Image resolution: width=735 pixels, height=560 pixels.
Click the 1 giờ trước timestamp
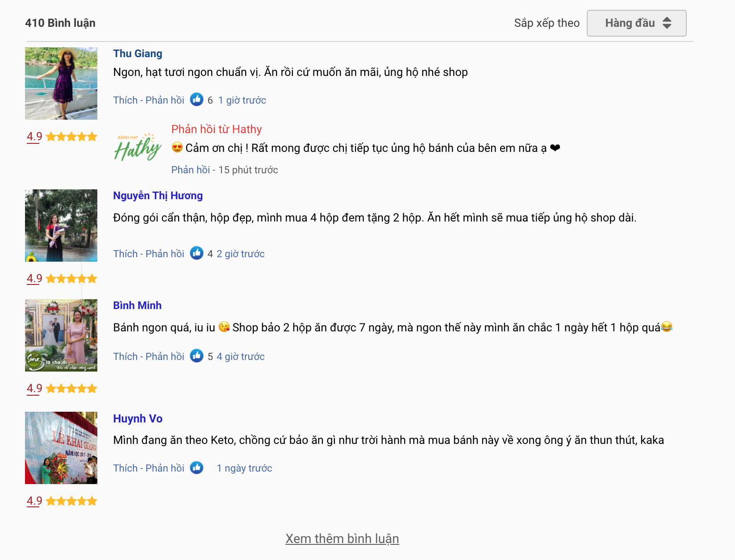242,100
